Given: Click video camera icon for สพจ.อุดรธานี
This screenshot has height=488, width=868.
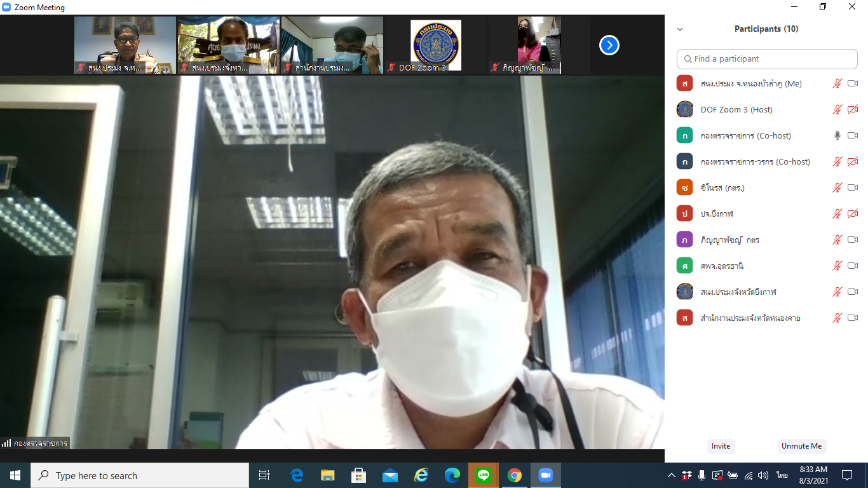Looking at the screenshot, I should click(853, 266).
